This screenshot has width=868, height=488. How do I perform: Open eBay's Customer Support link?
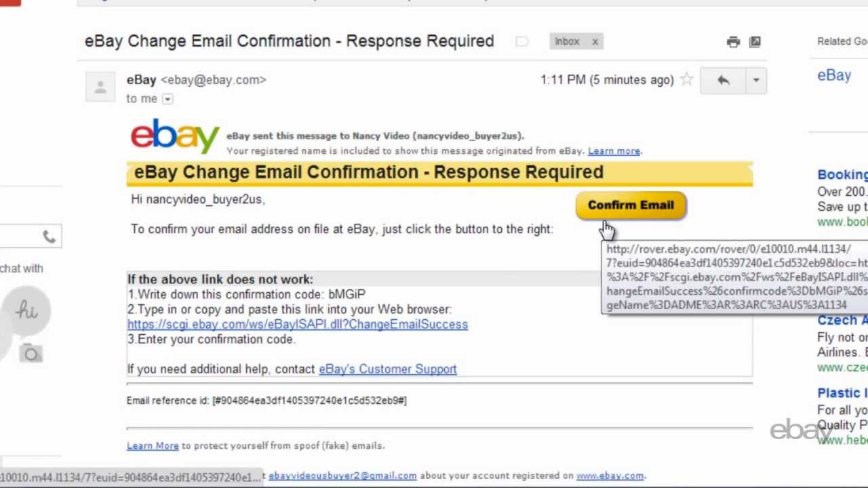coord(387,369)
